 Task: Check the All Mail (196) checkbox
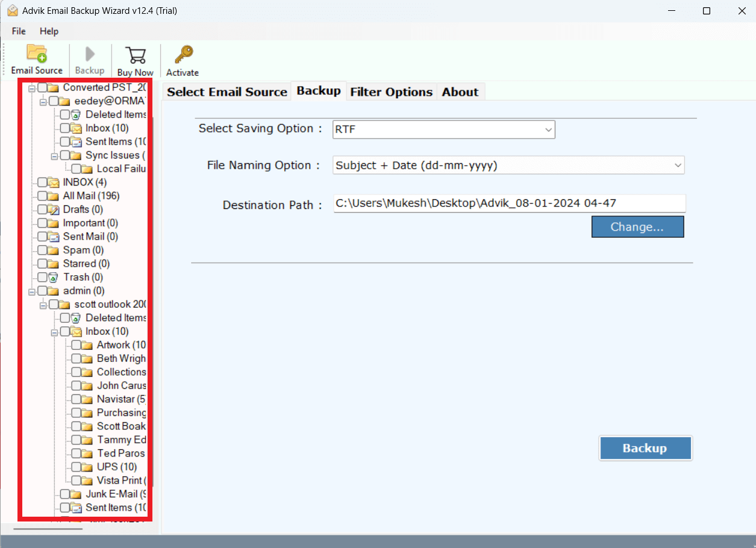pyautogui.click(x=42, y=196)
